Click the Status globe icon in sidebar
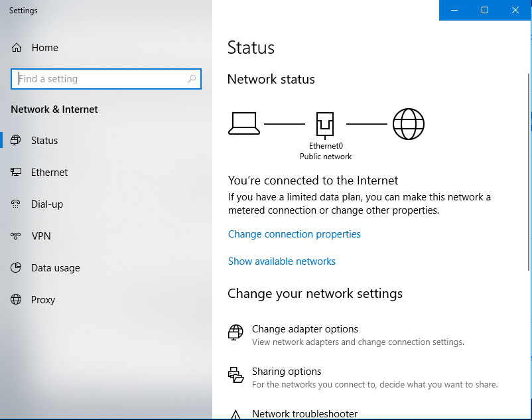This screenshot has width=532, height=420. [x=17, y=141]
